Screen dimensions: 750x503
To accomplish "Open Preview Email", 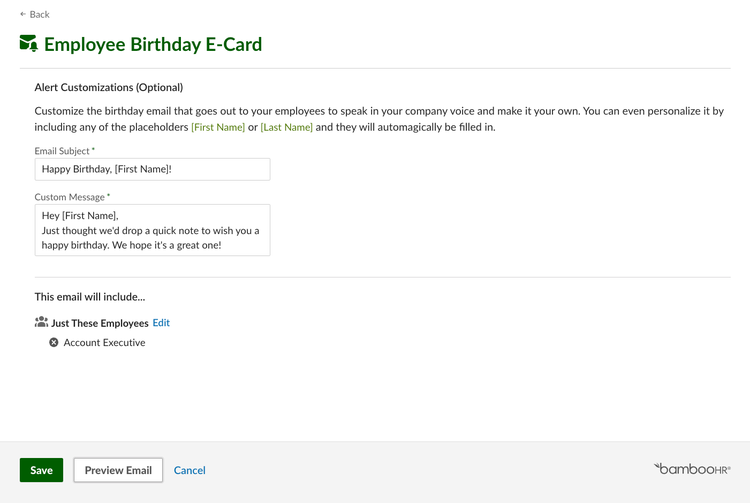I will 118,470.
